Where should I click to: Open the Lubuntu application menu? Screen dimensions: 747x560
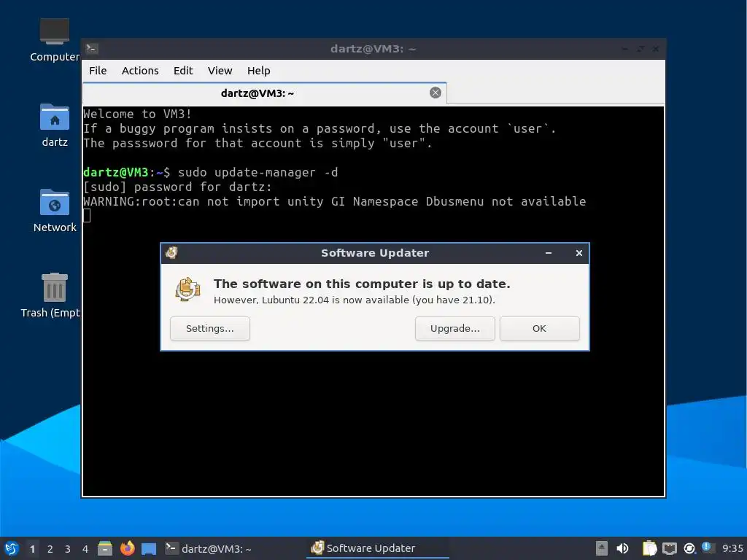tap(12, 548)
